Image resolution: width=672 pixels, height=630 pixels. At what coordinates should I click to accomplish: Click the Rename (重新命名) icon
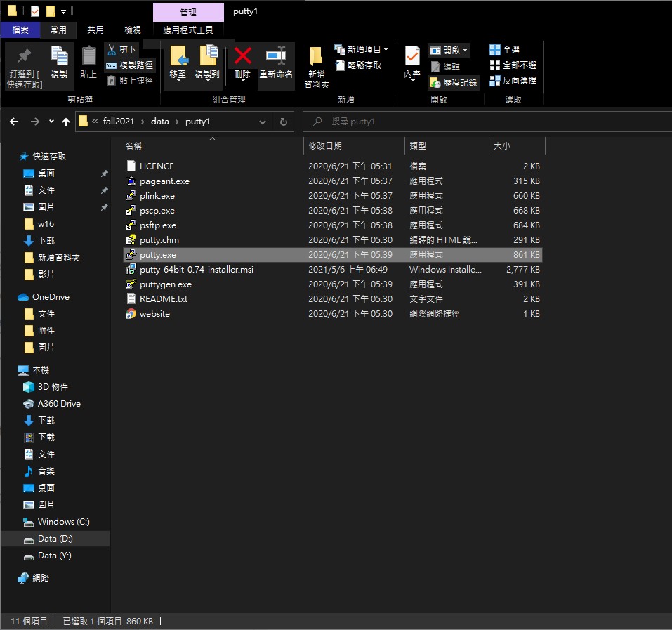(x=276, y=56)
